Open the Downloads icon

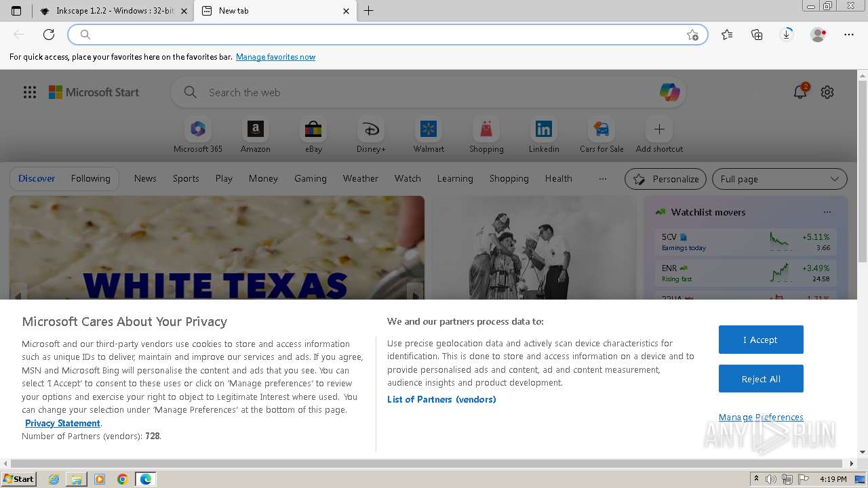787,35
